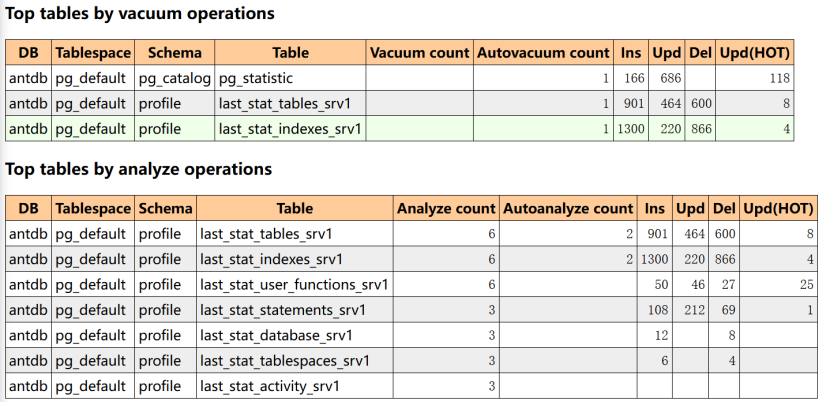
Task: Click the 'Top tables by analyze operations' heading
Action: (x=138, y=169)
